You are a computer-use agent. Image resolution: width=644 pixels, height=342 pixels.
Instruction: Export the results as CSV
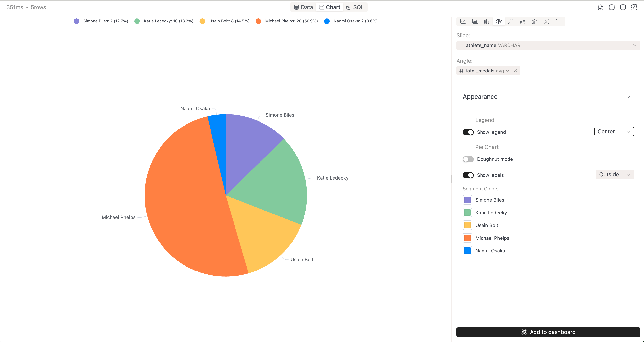pyautogui.click(x=601, y=7)
